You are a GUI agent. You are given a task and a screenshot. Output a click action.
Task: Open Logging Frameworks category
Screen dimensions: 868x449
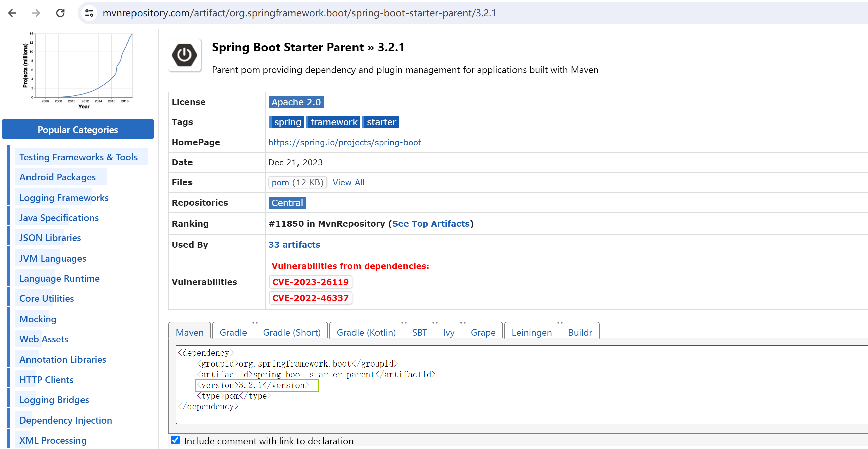coord(64,198)
